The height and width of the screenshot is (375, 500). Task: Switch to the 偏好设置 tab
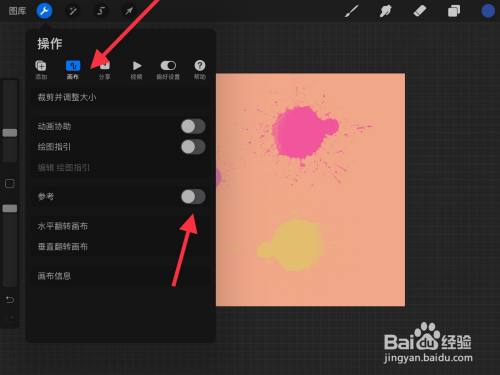[x=168, y=70]
